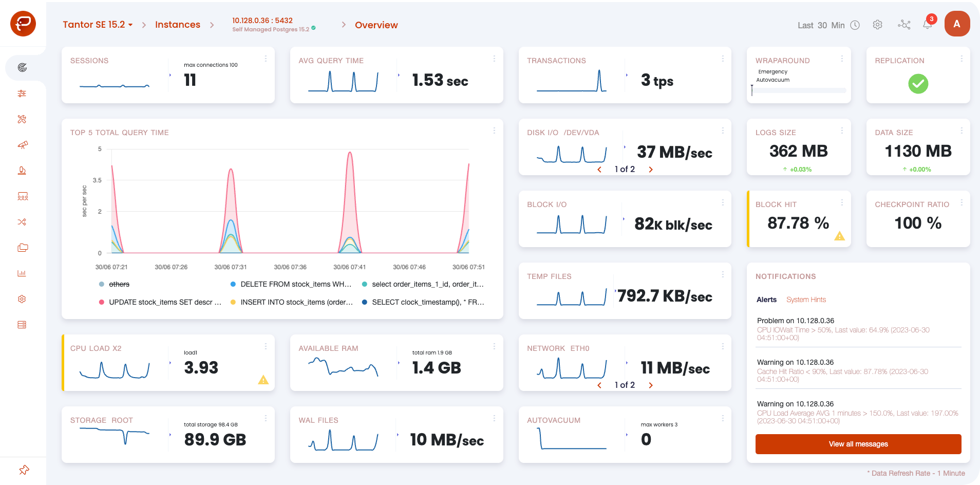
Task: Switch to the System Hints tab
Action: 806,300
